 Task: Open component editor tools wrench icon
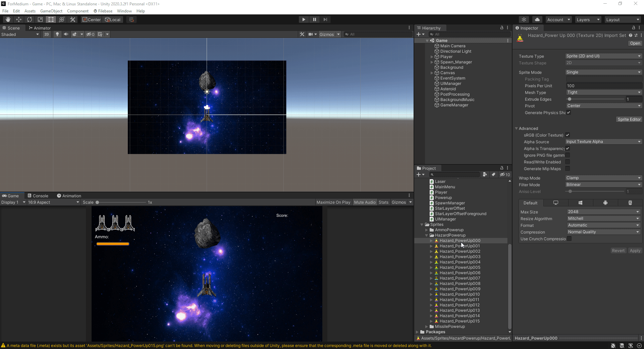[302, 34]
